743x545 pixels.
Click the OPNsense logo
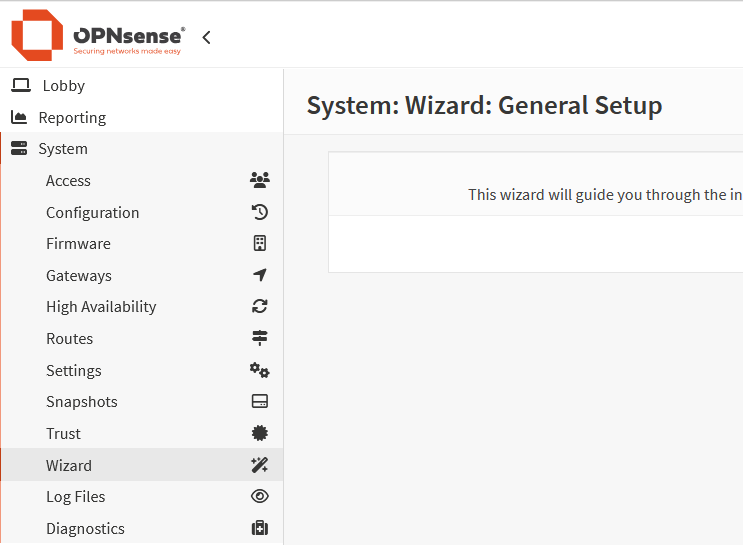98,36
